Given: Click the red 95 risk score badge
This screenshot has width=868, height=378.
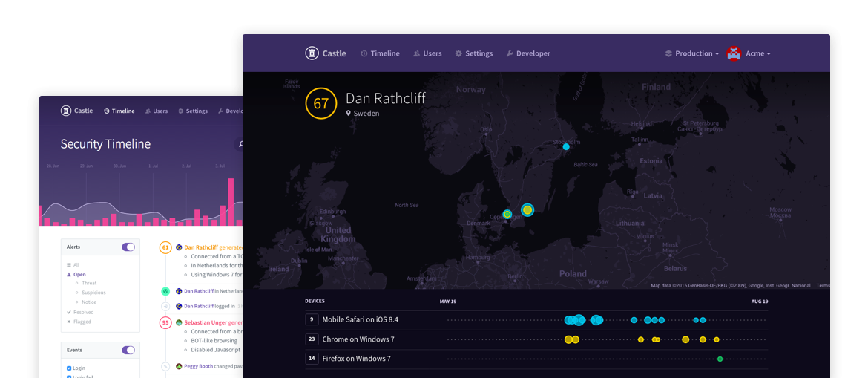Looking at the screenshot, I should (165, 322).
